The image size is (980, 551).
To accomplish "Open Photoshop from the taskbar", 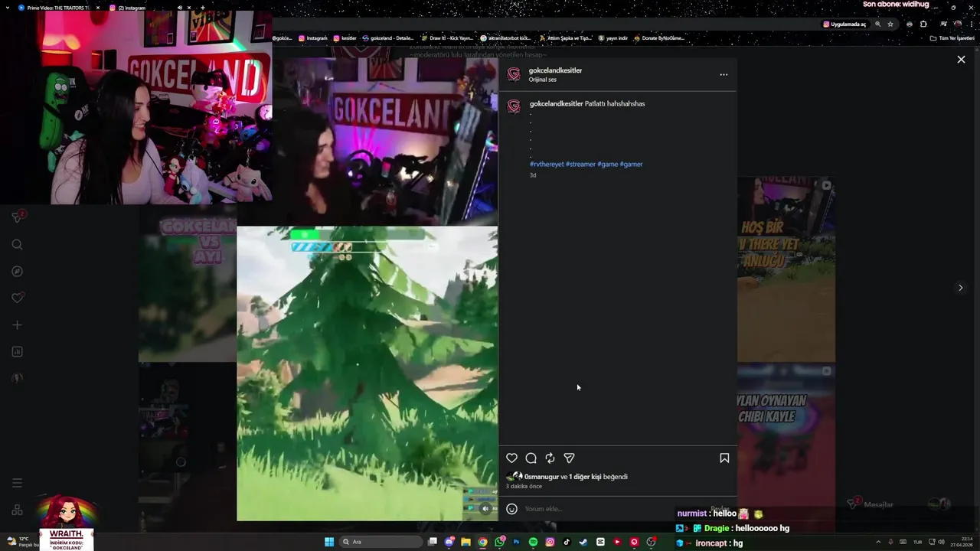I will [x=516, y=542].
